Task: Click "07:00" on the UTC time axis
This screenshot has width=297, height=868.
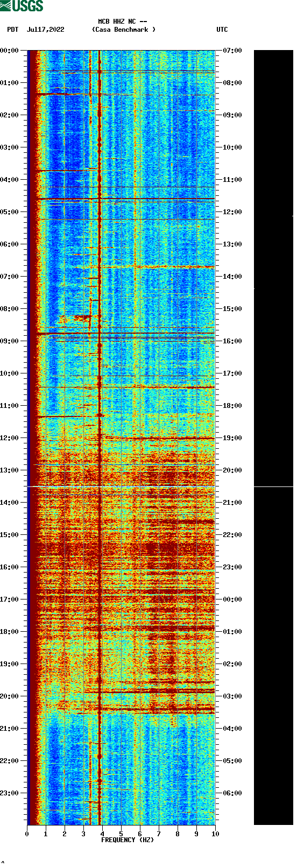Action: point(232,51)
